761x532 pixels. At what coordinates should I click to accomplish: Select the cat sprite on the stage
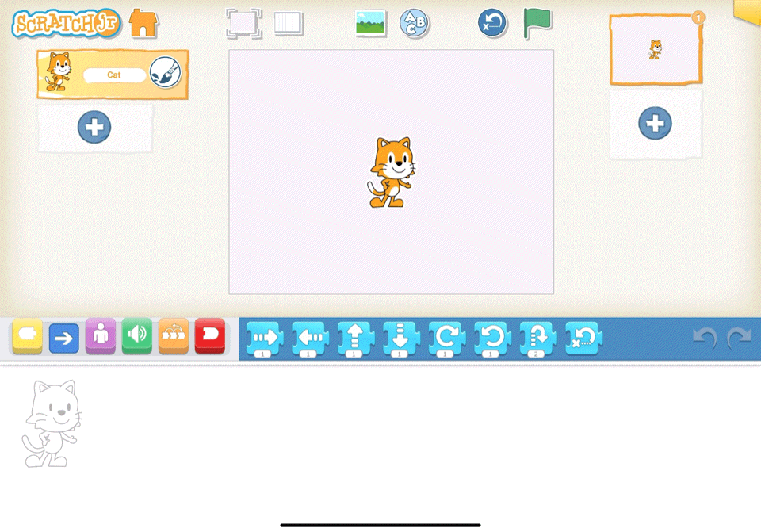(x=391, y=172)
